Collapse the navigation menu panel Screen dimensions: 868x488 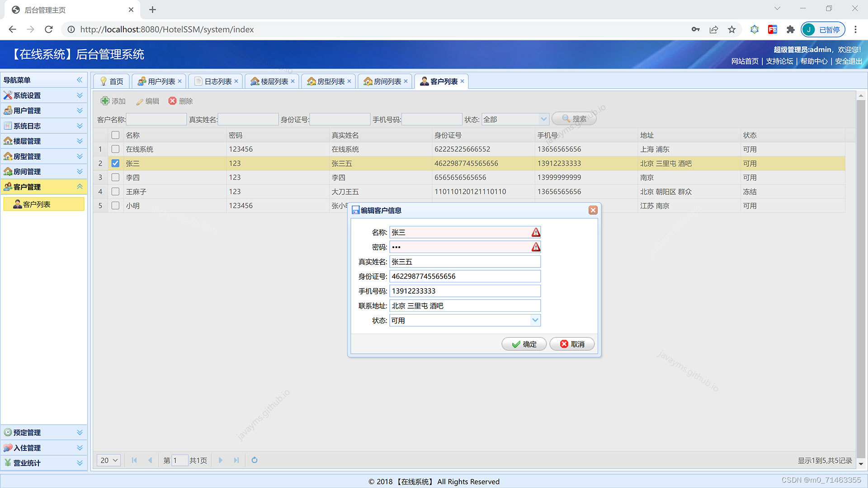click(x=80, y=80)
